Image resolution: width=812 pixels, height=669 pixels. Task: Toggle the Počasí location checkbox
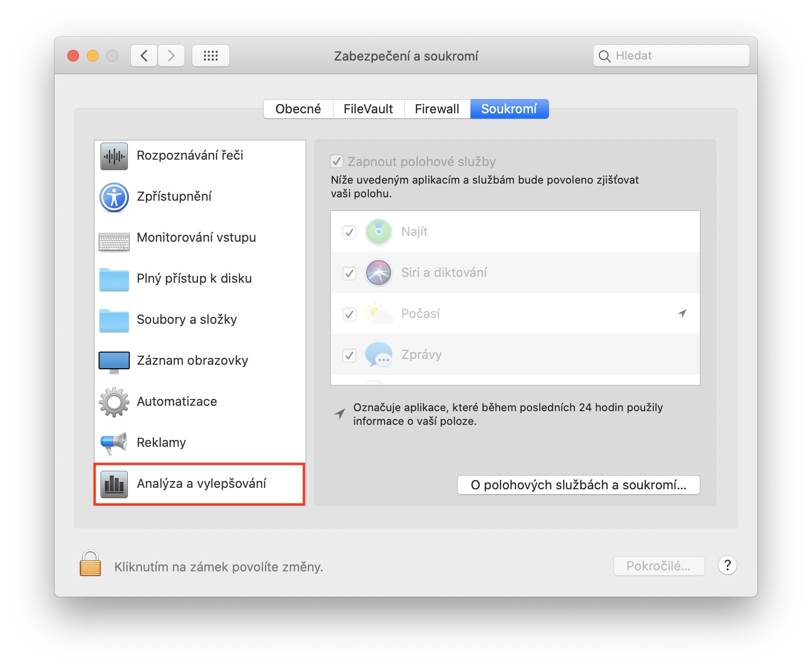click(x=349, y=314)
